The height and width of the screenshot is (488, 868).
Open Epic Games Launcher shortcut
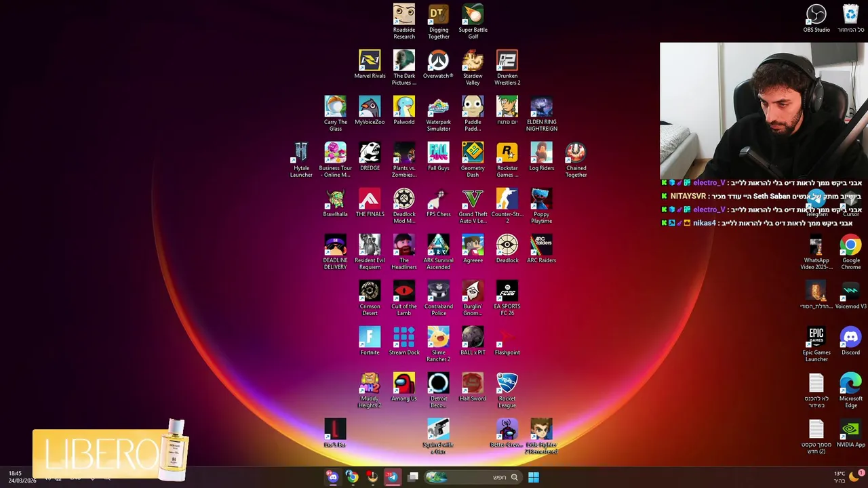(816, 344)
